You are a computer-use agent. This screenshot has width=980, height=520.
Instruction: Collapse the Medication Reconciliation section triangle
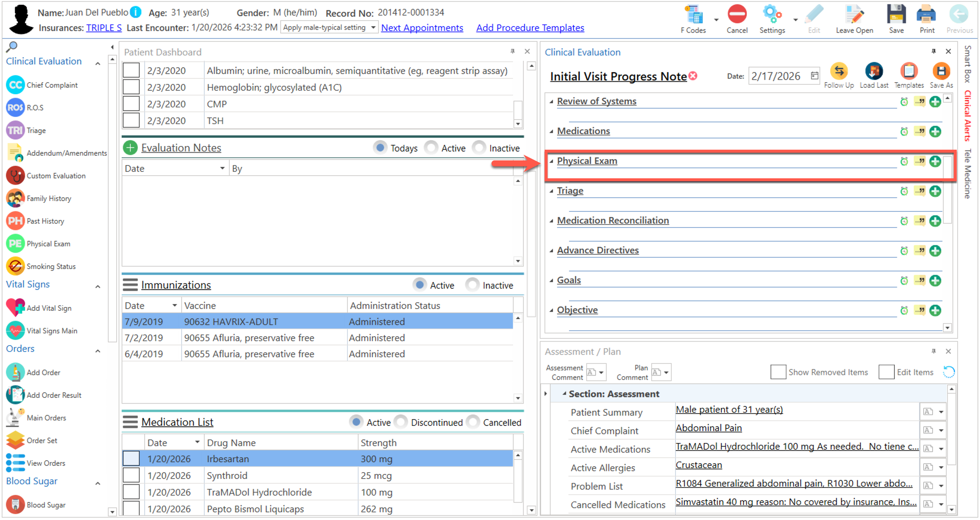click(x=551, y=221)
